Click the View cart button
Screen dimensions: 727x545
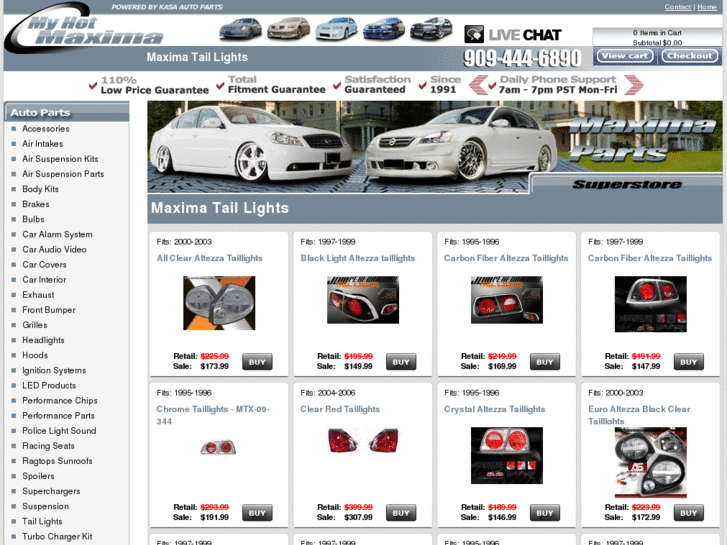tap(625, 56)
